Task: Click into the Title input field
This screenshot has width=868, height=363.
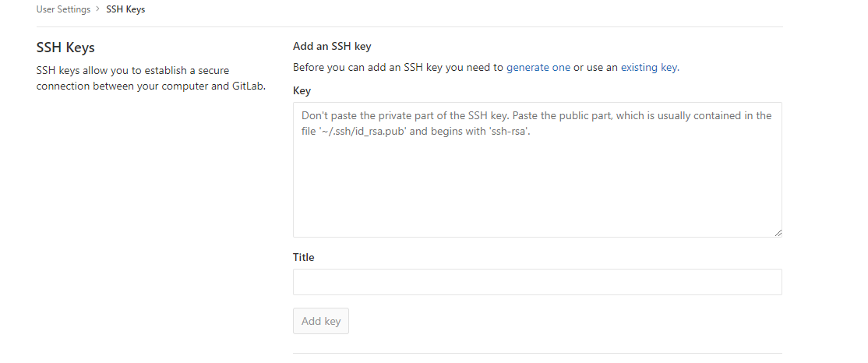Action: pyautogui.click(x=537, y=282)
